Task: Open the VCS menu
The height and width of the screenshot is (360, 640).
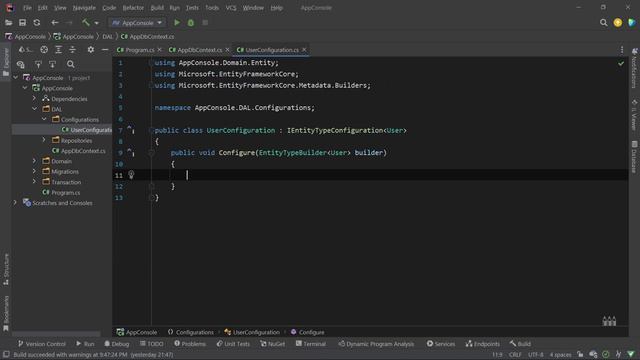Action: [x=231, y=8]
